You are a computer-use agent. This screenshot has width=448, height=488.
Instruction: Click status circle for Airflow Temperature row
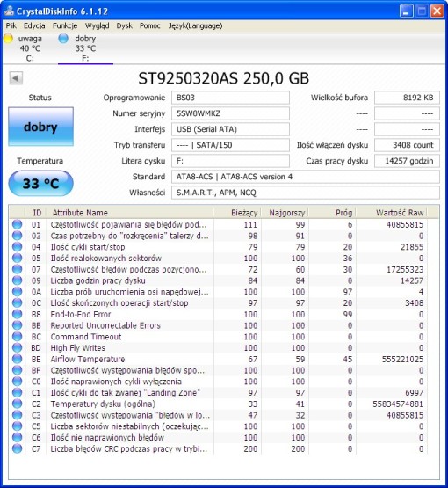[x=17, y=359]
